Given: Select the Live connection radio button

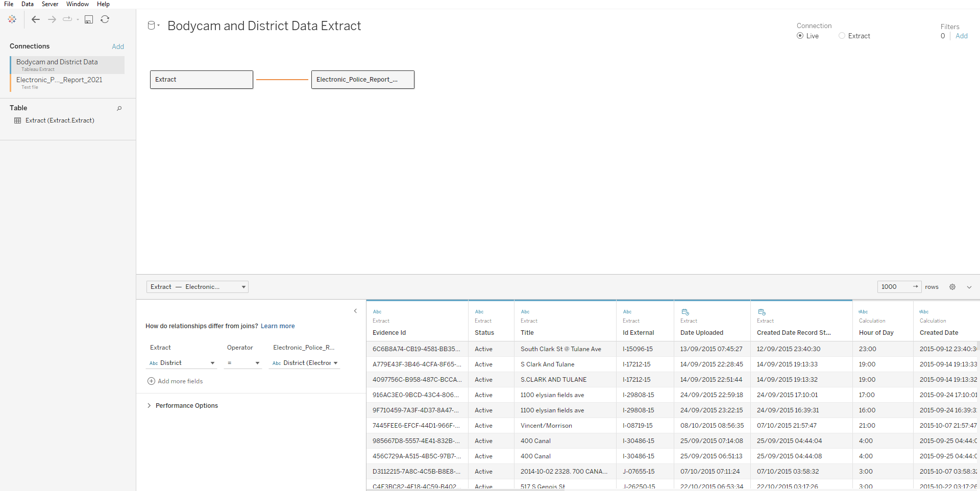Looking at the screenshot, I should tap(800, 36).
